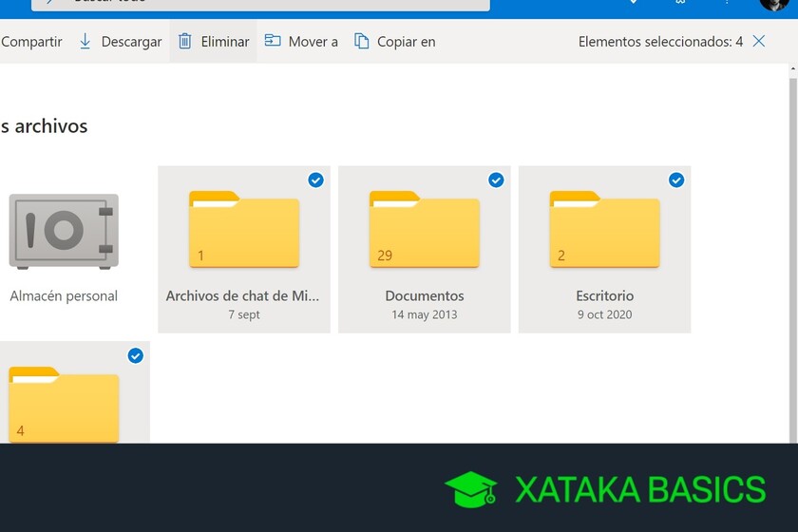Toggle the Escritorio folder selection circle
Viewport: 798px width, 532px height.
(676, 180)
